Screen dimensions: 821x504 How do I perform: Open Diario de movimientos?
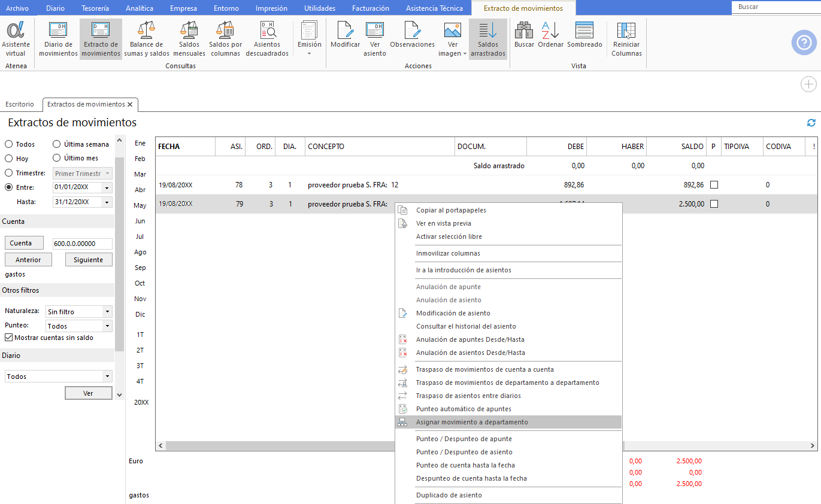(58, 40)
